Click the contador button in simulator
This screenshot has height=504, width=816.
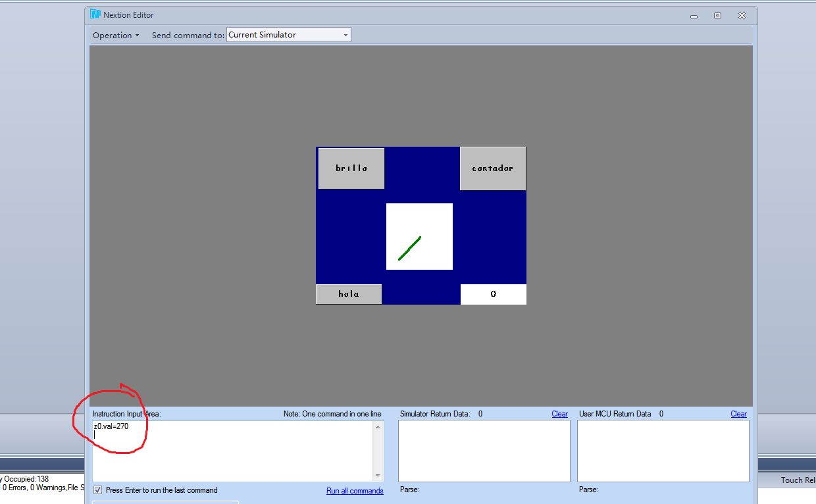point(492,168)
